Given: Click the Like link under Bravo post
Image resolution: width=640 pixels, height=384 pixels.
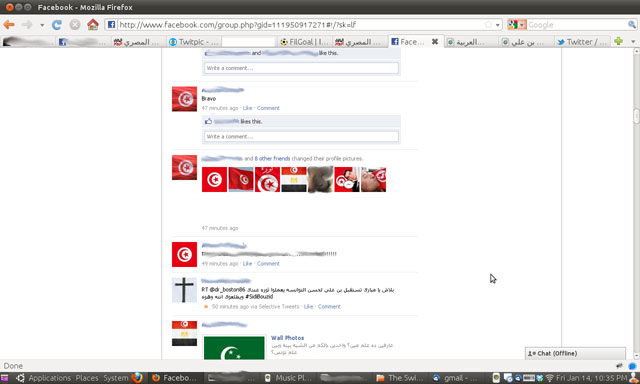Looking at the screenshot, I should point(247,108).
